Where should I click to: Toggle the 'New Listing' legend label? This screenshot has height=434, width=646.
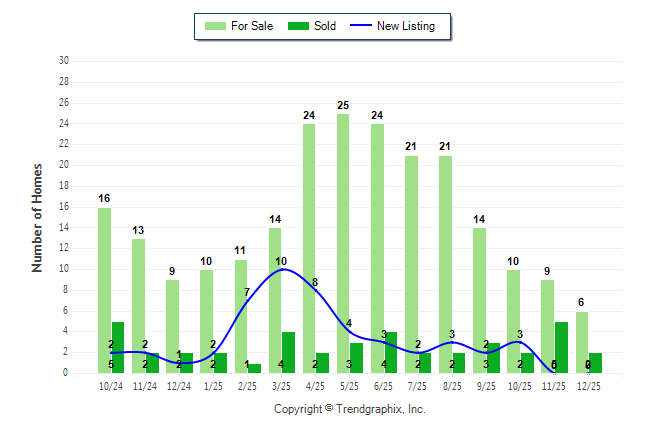[x=405, y=26]
